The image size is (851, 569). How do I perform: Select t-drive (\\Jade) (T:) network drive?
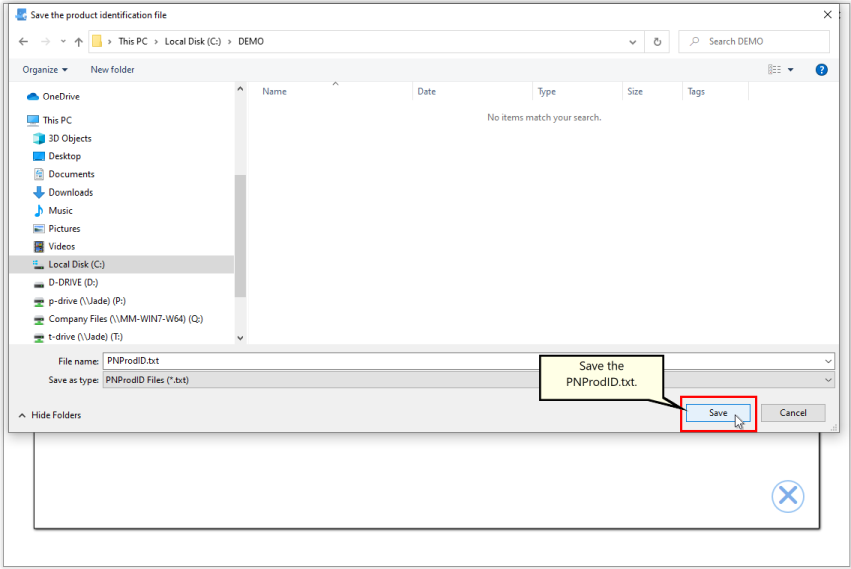pyautogui.click(x=78, y=337)
